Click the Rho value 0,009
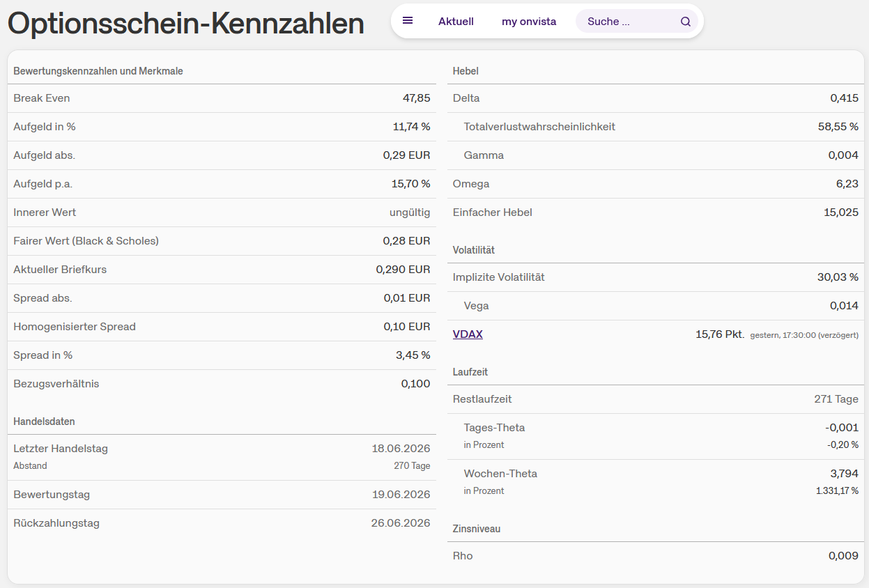869x588 pixels. (x=843, y=556)
